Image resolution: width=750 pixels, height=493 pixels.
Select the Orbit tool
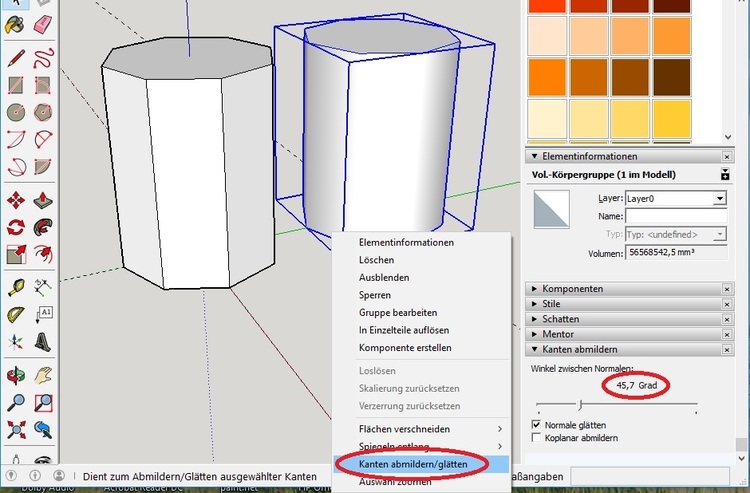point(15,376)
